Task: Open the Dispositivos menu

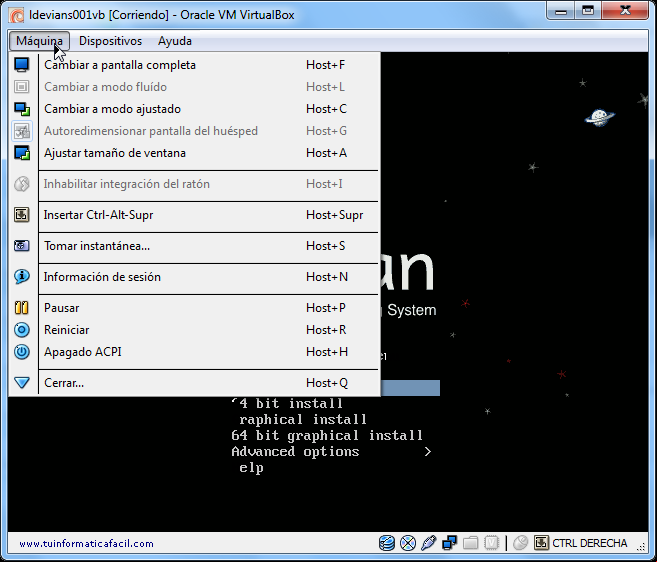Action: pos(111,41)
